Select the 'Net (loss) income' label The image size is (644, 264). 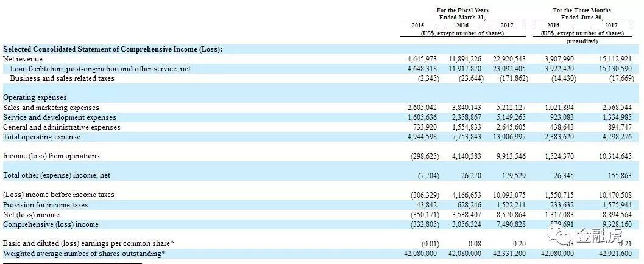[x=31, y=215]
